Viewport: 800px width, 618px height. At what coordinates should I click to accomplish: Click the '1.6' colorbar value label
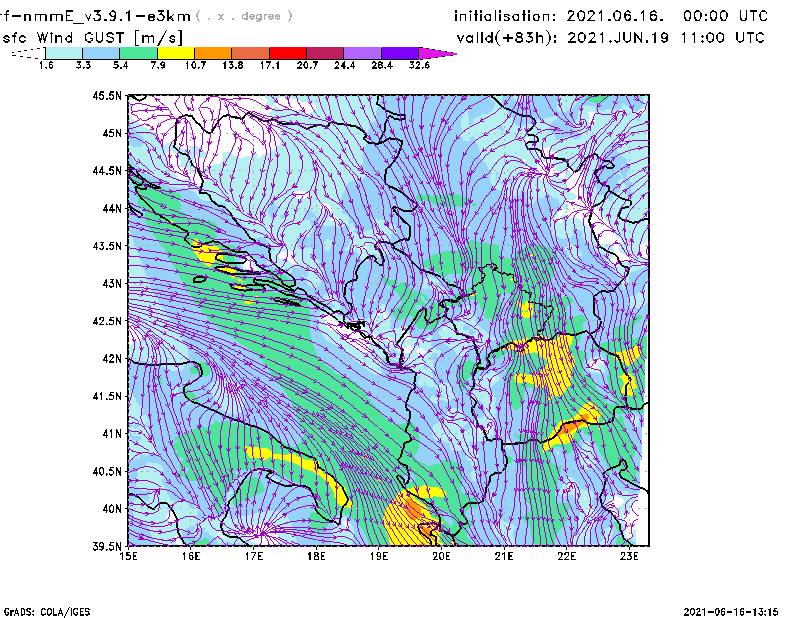point(46,65)
